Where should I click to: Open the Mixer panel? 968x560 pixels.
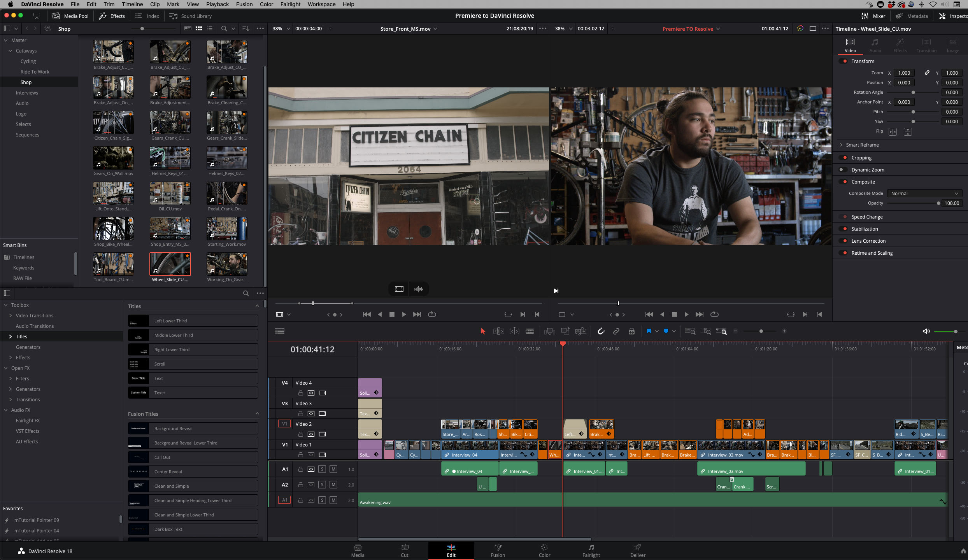point(873,16)
